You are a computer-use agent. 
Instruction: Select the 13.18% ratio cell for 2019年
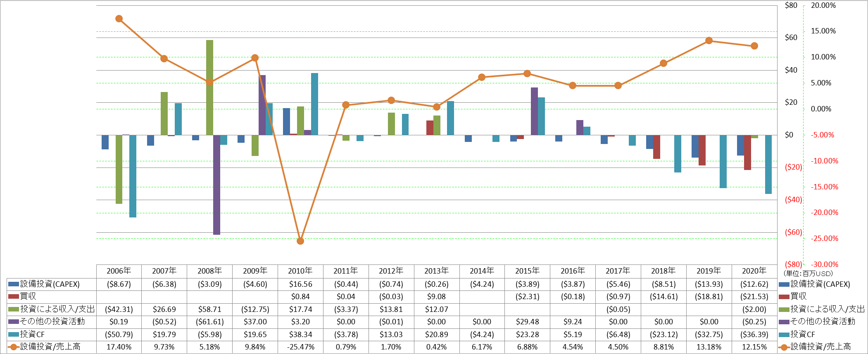click(x=709, y=347)
